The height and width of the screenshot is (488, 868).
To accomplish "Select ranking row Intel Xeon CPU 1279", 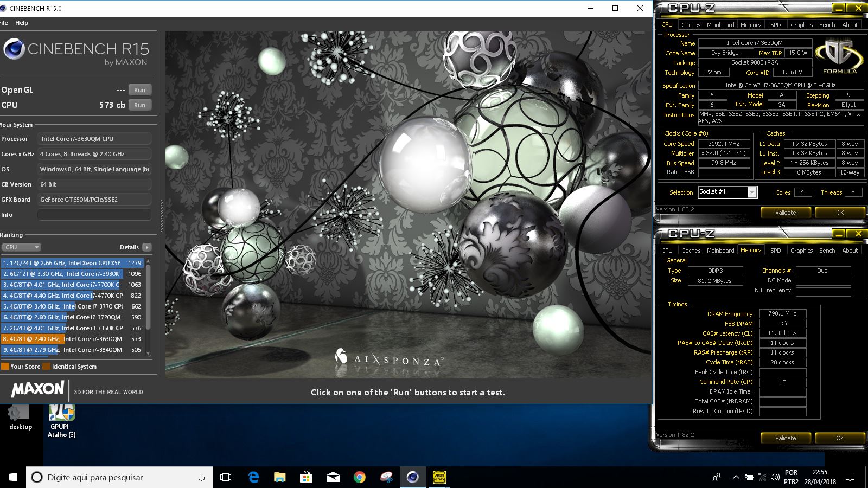I will 72,263.
